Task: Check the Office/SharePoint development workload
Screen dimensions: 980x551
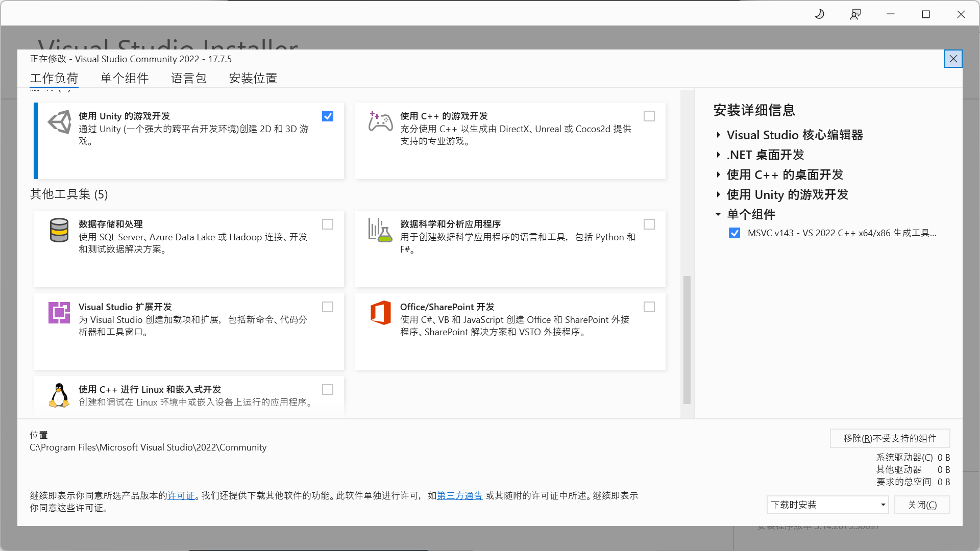Action: pyautogui.click(x=649, y=307)
